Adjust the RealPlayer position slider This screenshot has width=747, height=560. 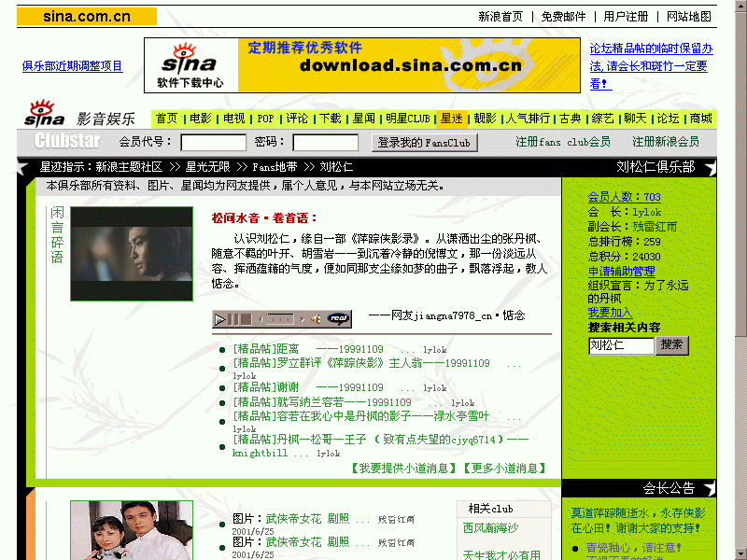pos(280,319)
